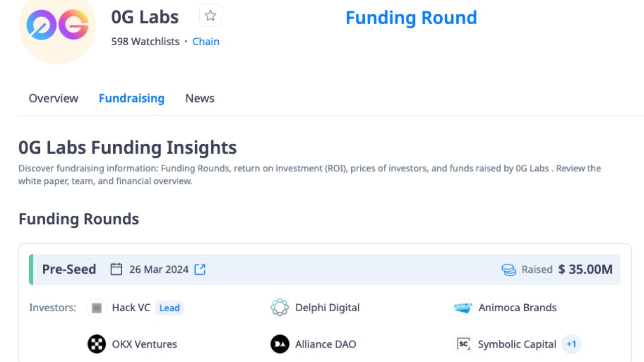644x362 pixels.
Task: Click the Symbolic Capital logo icon
Action: [x=463, y=344]
